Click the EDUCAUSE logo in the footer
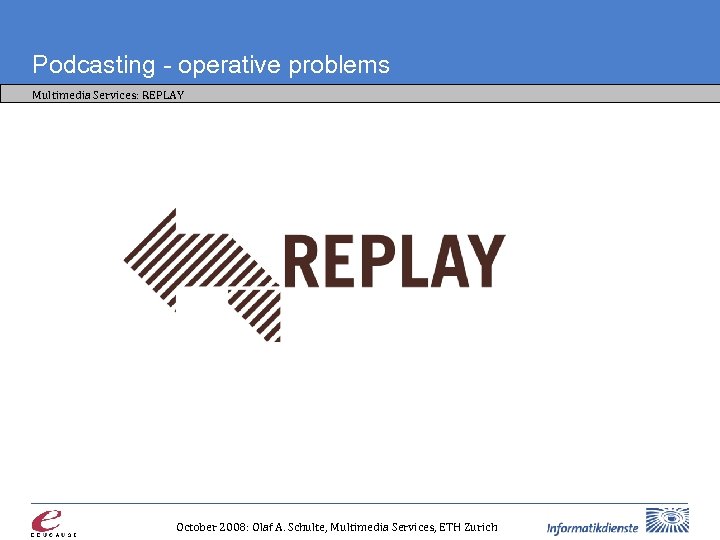Image resolution: width=720 pixels, height=540 pixels. (53, 523)
